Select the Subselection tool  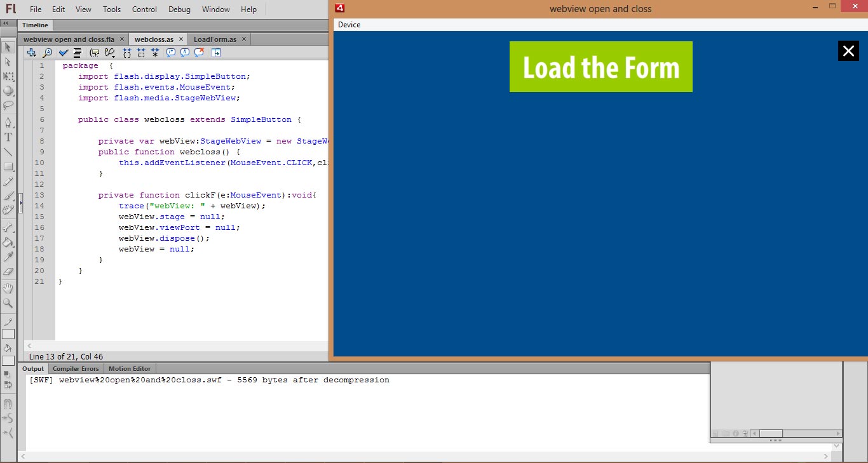[8, 62]
